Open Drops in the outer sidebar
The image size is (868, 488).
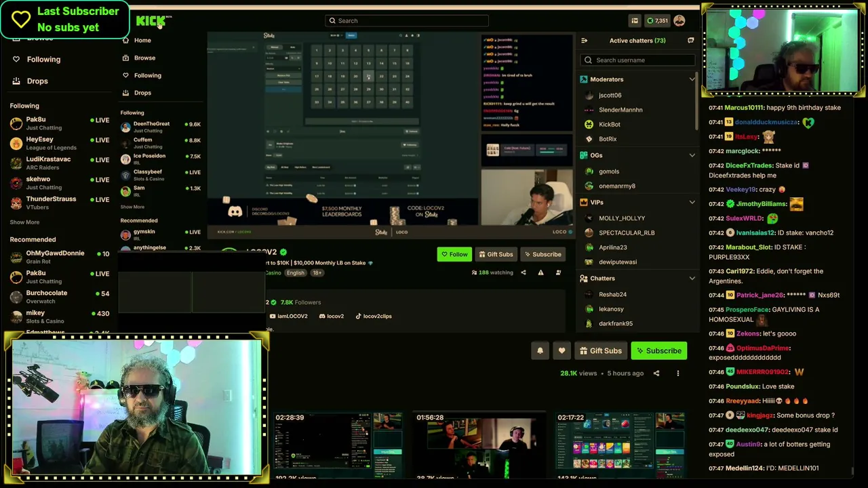pyautogui.click(x=37, y=81)
